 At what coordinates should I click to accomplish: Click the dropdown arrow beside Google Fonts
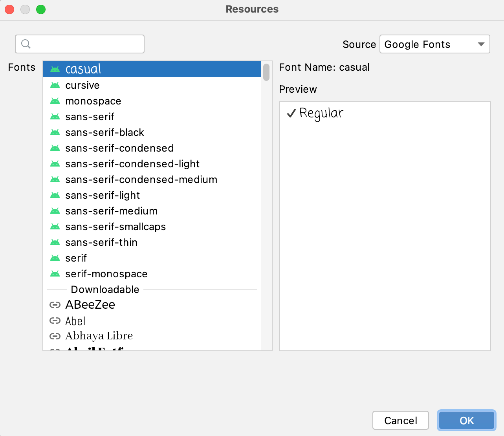[481, 44]
